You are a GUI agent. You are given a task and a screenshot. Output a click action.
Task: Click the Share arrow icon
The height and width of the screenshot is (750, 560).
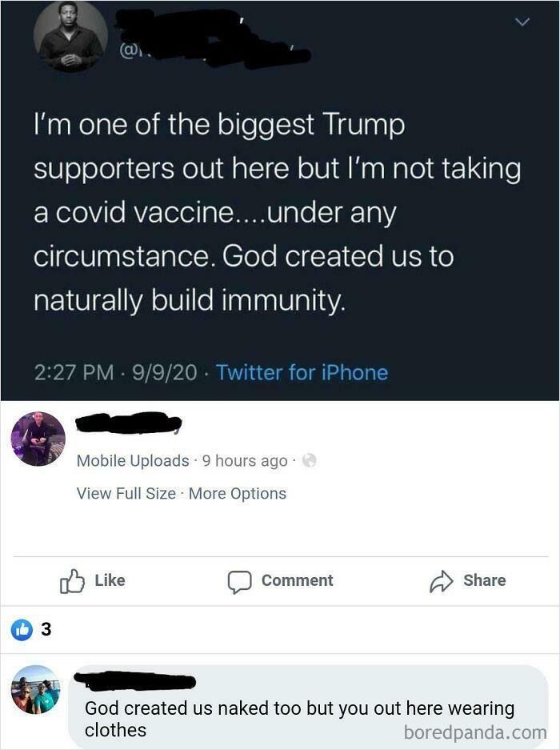(441, 580)
